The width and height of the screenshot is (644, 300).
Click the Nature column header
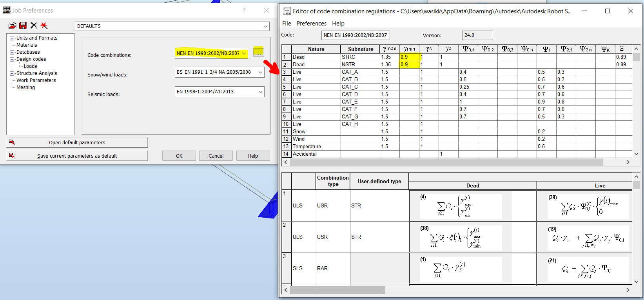pos(316,49)
